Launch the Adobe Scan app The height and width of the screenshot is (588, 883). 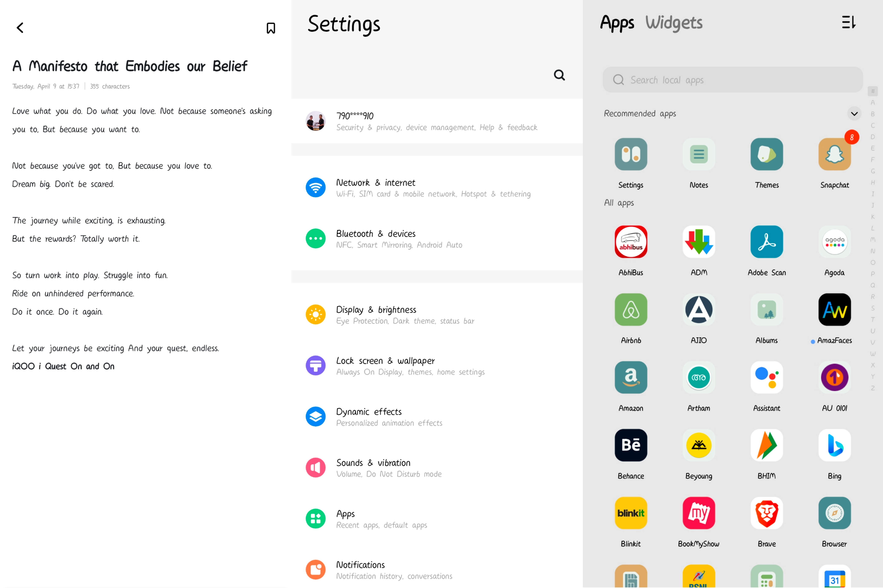point(766,242)
